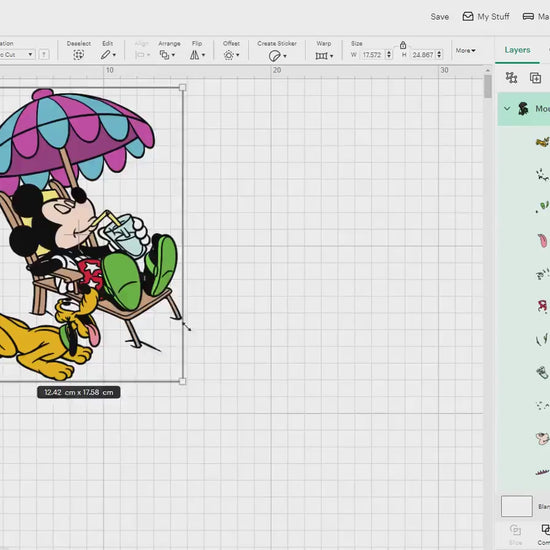Click the Deselect icon in the toolbar
550x550 pixels.
79,55
